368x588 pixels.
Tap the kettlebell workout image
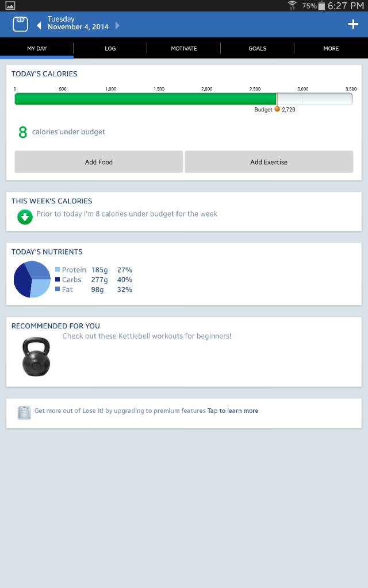tap(36, 357)
